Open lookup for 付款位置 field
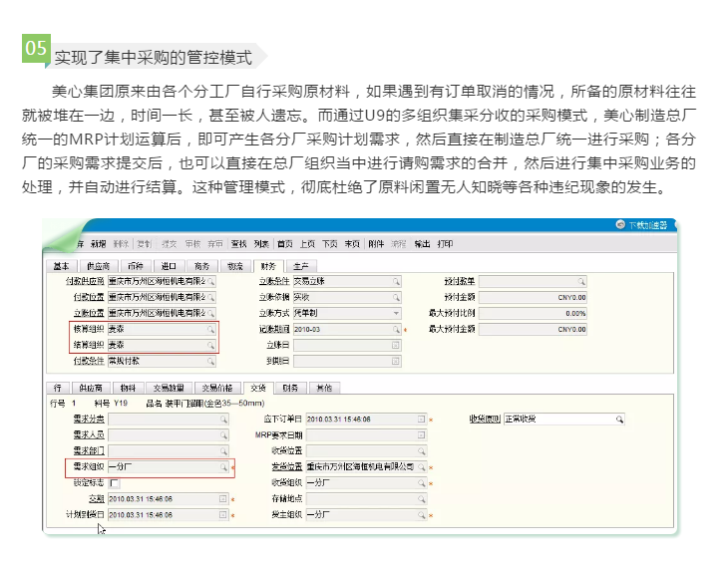This screenshot has height=566, width=728. point(210,297)
